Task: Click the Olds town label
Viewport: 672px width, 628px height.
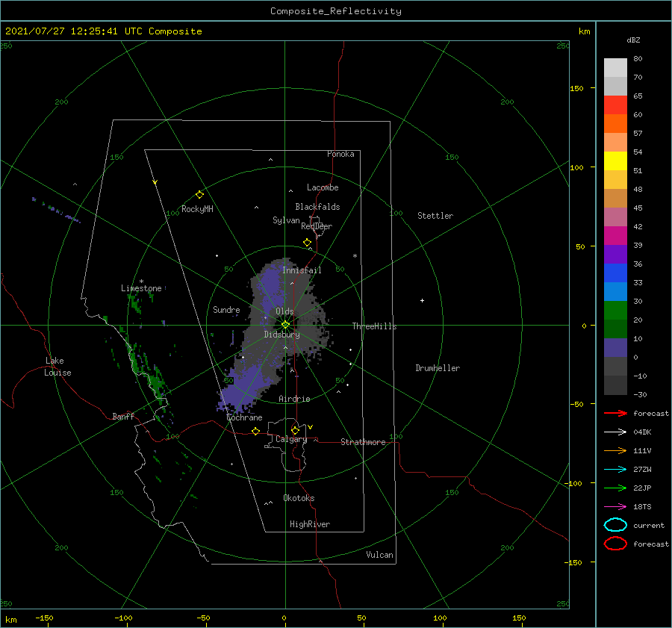Action: click(x=284, y=311)
